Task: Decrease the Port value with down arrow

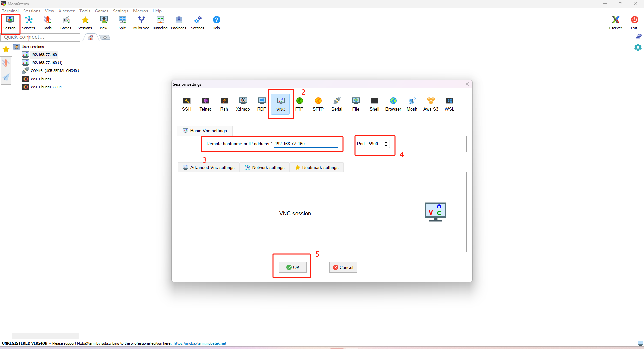Action: [386, 146]
